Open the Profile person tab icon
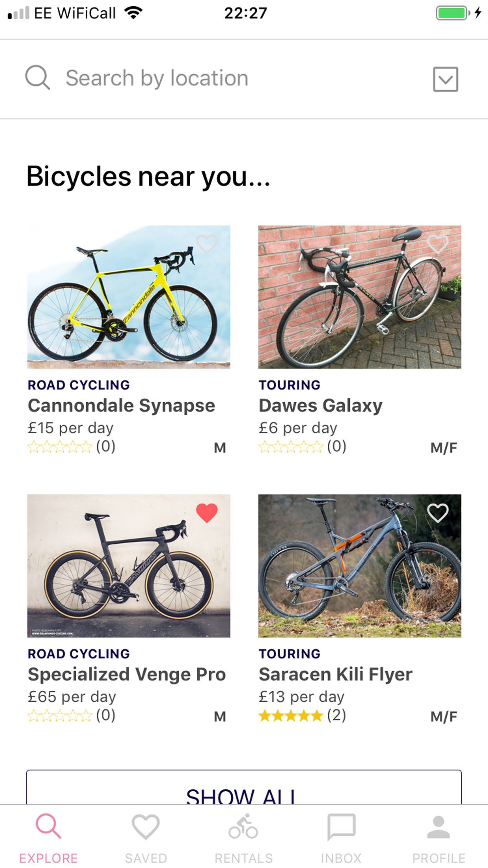This screenshot has height=868, width=488. coord(438,826)
